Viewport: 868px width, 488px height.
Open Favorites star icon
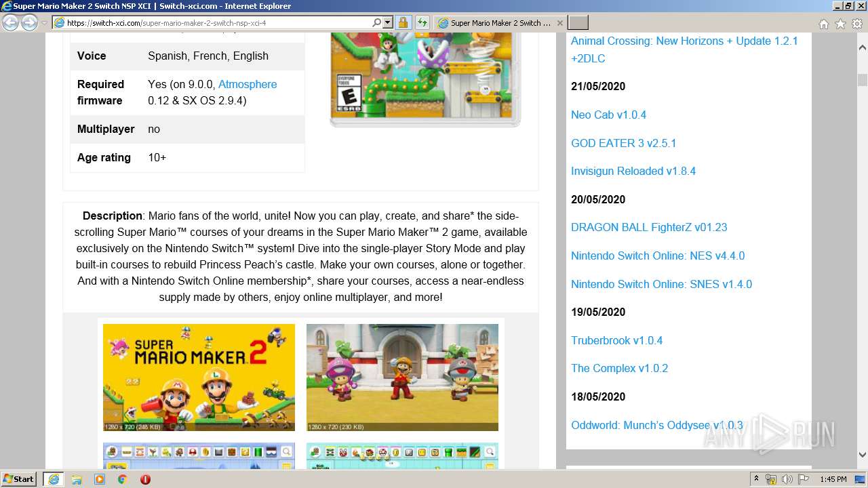[840, 24]
